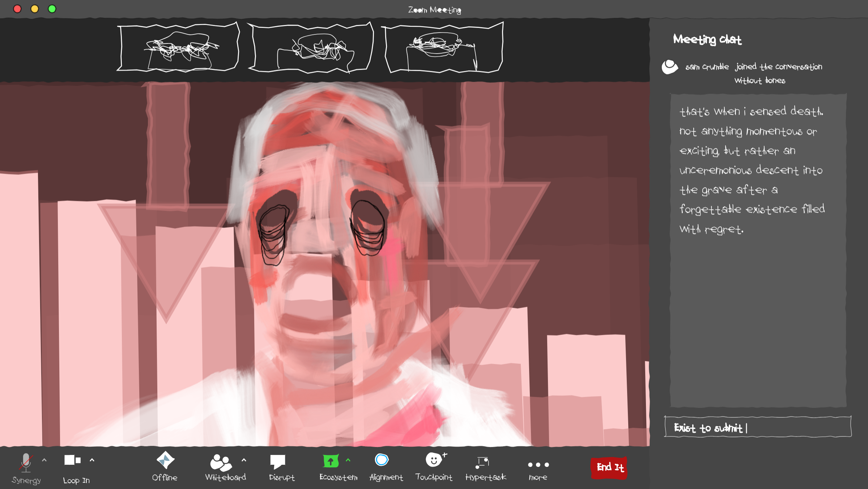Toggle the Loop In video camera
The width and height of the screenshot is (868, 489).
[x=72, y=460]
